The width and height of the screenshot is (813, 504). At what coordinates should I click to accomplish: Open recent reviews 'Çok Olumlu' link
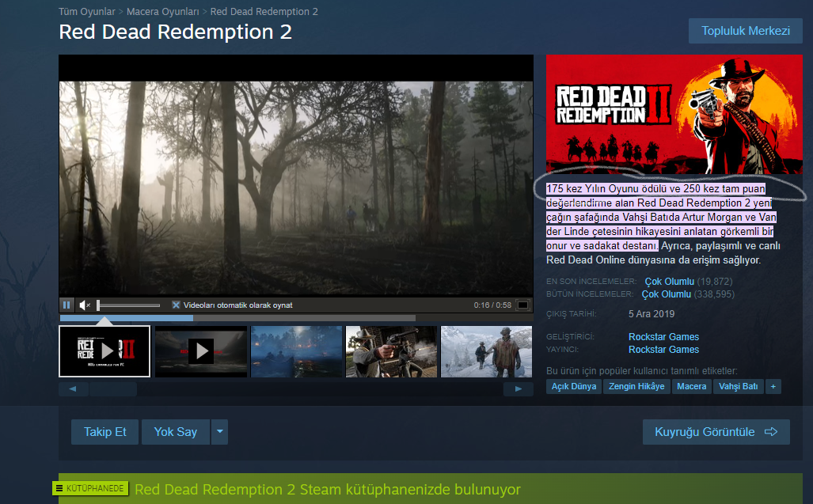(x=670, y=281)
